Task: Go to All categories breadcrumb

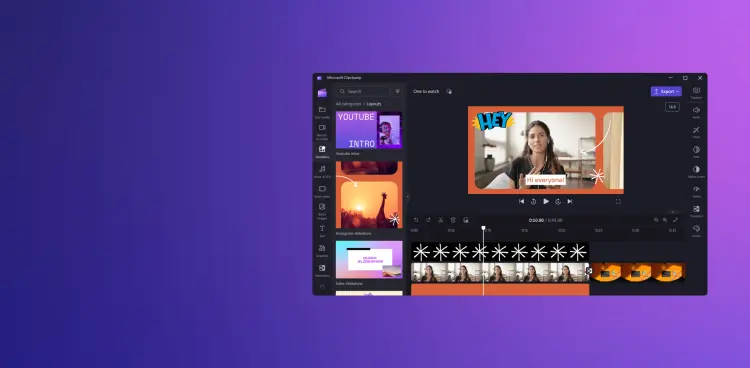Action: tap(348, 104)
